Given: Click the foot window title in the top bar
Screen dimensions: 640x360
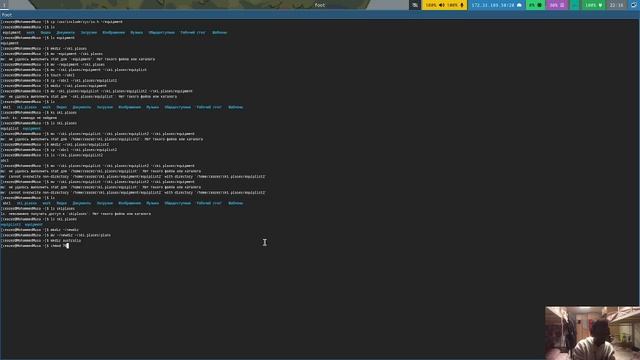Looking at the screenshot, I should 320,5.
